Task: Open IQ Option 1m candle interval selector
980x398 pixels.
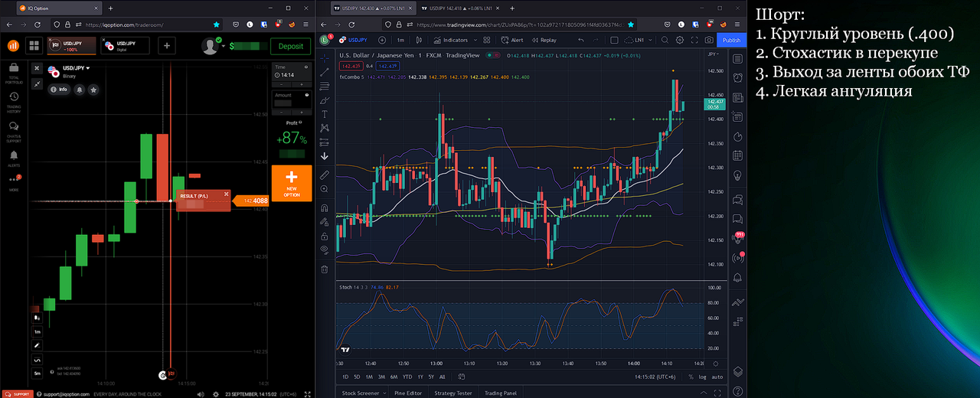Action: tap(37, 331)
